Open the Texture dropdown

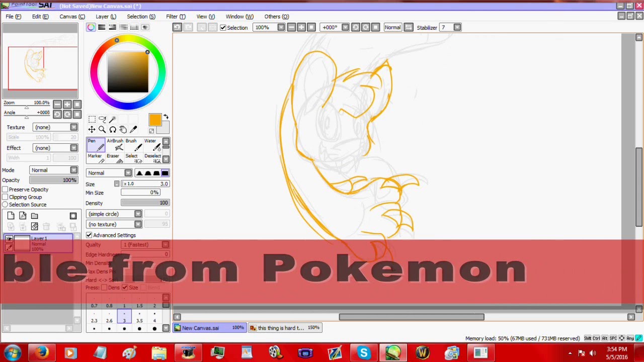(55, 127)
